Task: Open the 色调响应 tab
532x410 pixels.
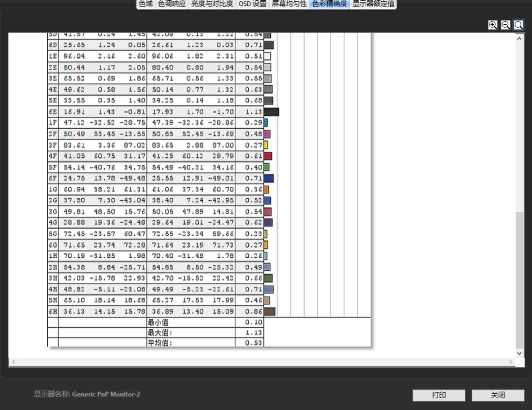Action: (x=172, y=4)
